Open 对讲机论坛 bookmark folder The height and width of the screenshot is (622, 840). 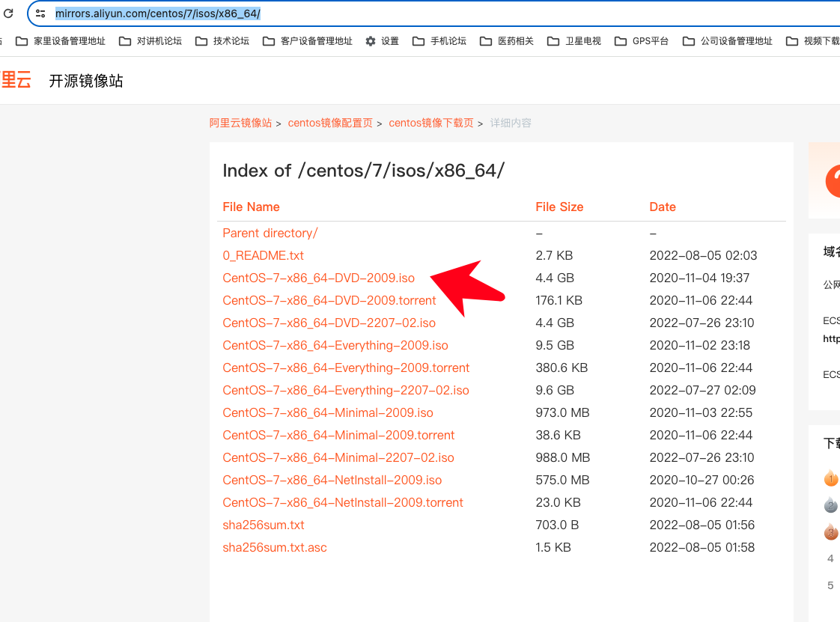[x=150, y=41]
